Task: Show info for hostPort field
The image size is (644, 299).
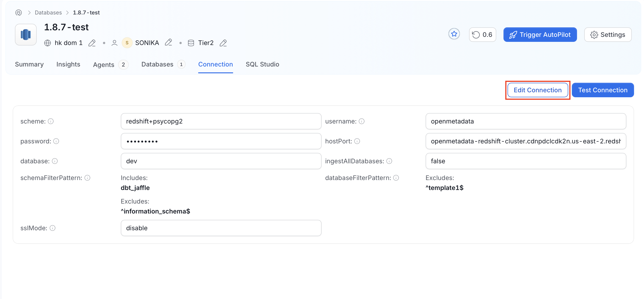Action: coord(357,141)
